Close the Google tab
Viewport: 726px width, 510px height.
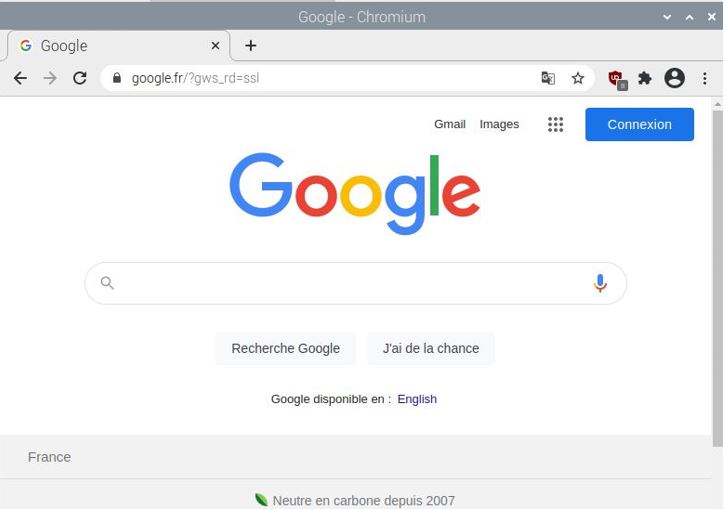pos(215,46)
